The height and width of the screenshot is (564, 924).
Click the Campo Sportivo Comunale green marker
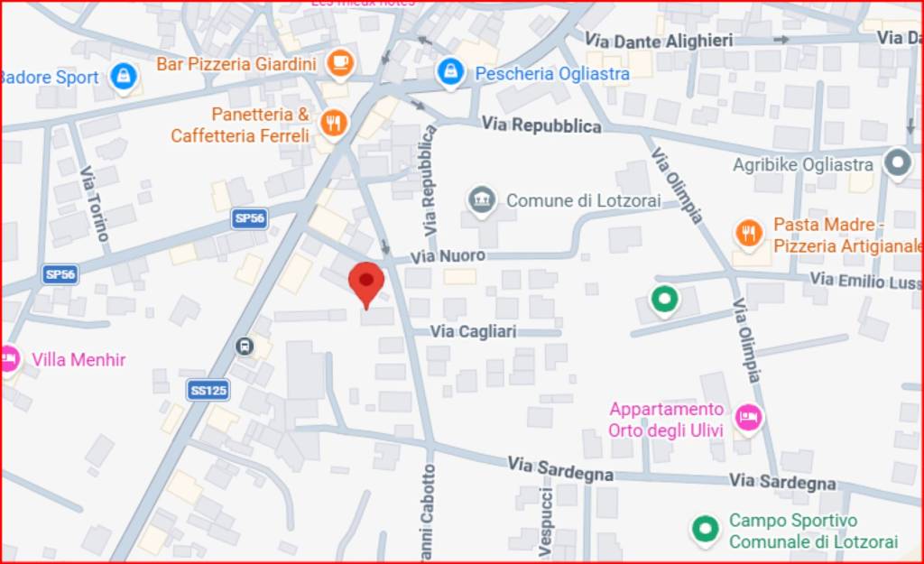(705, 530)
